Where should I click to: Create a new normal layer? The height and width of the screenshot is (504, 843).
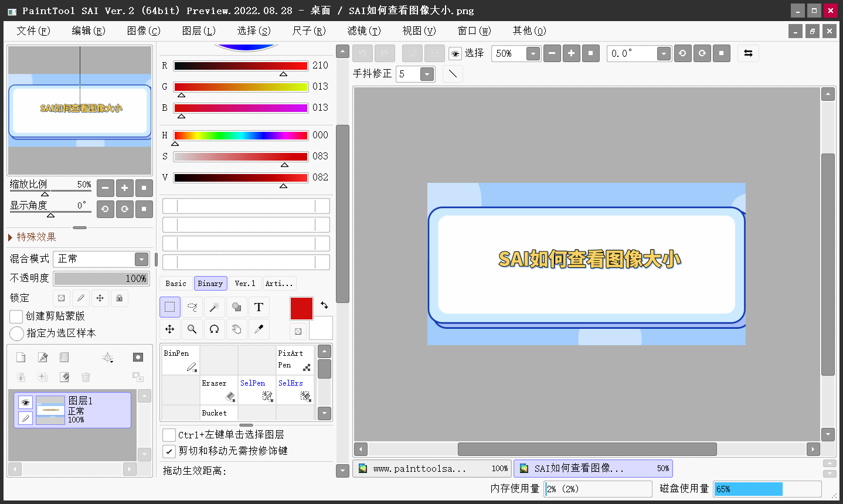(21, 357)
